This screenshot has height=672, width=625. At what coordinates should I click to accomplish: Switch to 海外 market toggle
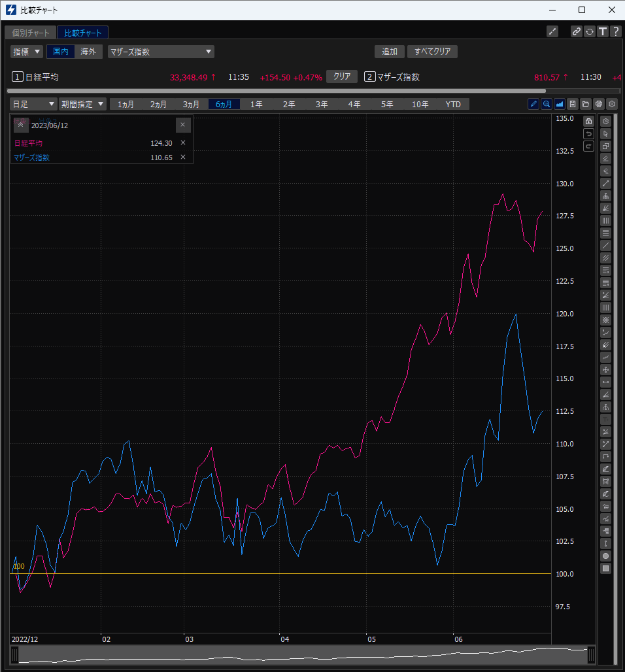click(x=88, y=52)
